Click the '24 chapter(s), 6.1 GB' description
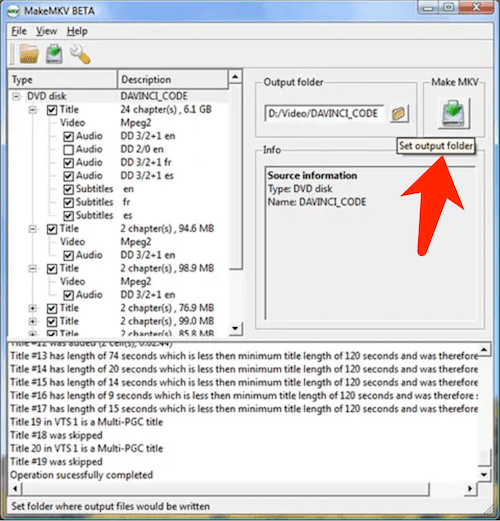Viewport: 500px width, 521px height. pos(166,110)
